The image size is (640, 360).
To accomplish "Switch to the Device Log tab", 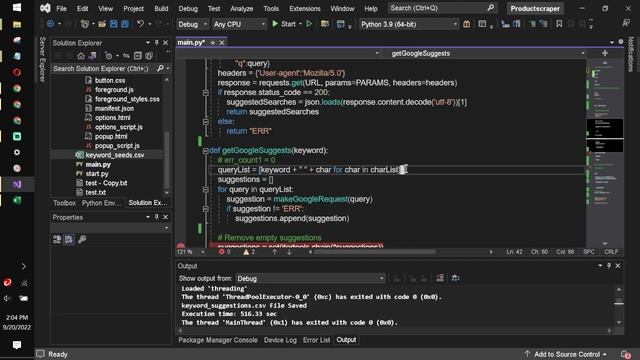I will (x=280, y=340).
